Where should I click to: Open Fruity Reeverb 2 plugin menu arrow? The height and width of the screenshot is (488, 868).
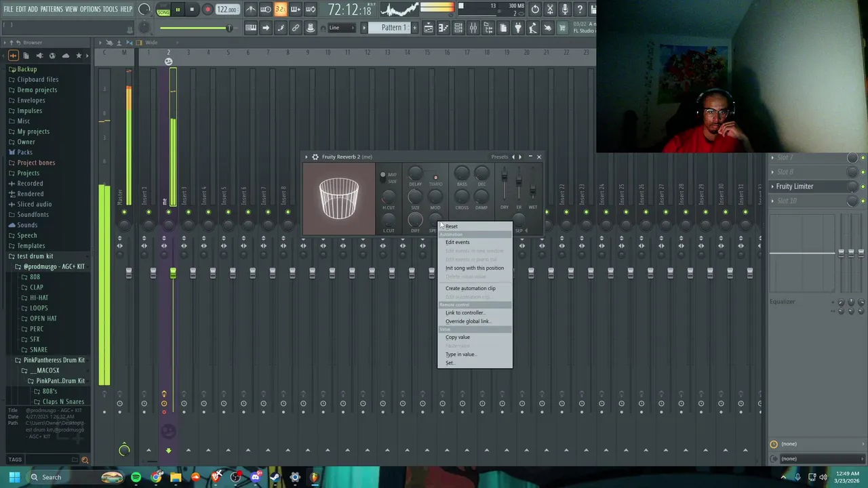pos(307,157)
